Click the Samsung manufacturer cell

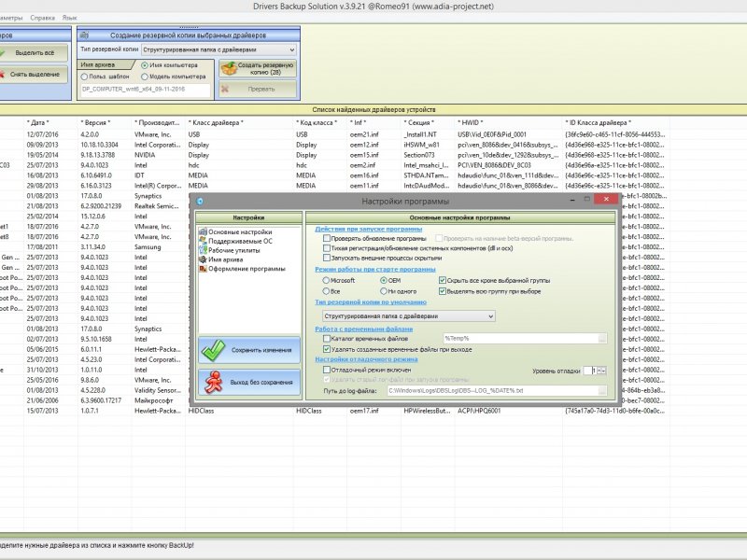[148, 247]
